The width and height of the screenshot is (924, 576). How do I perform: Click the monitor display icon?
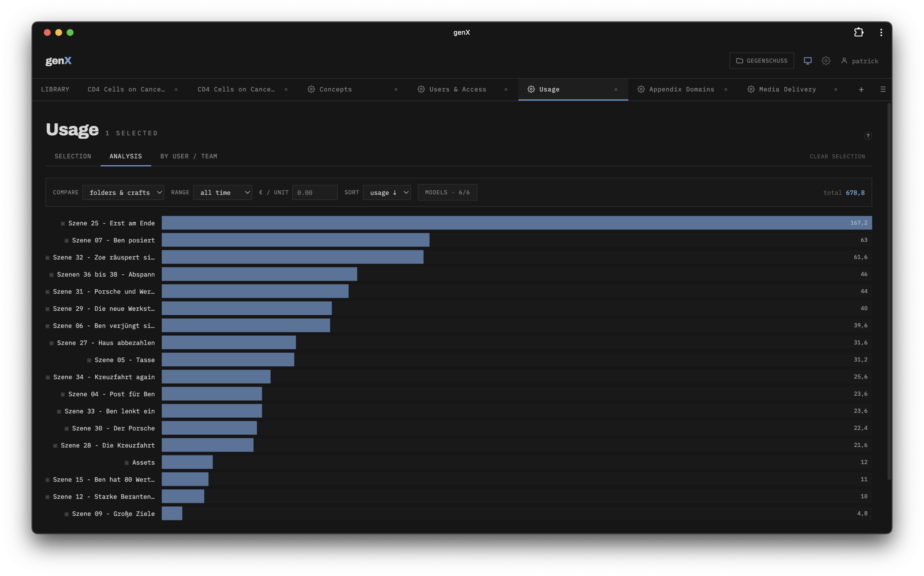click(x=807, y=61)
